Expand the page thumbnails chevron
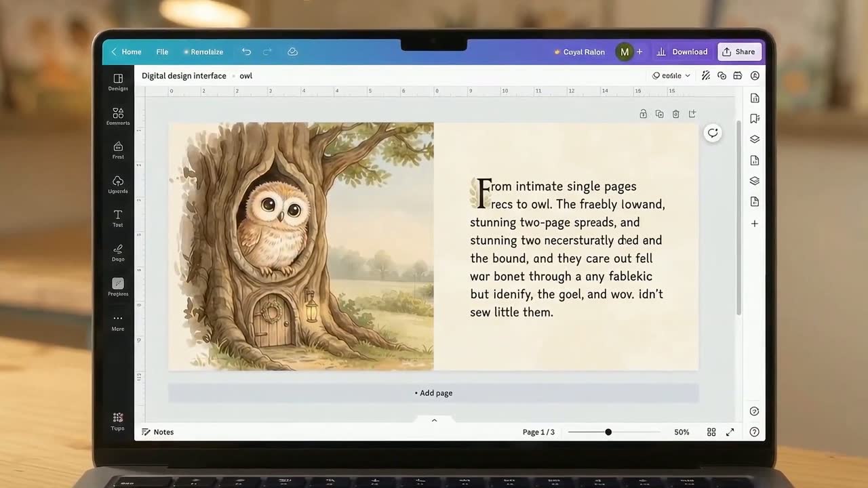 (x=434, y=420)
